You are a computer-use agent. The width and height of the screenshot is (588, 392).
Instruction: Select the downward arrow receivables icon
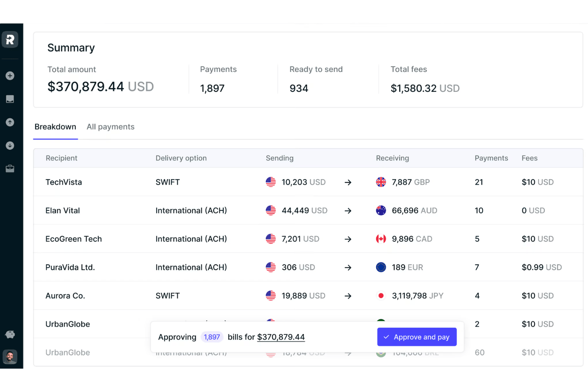(x=10, y=145)
